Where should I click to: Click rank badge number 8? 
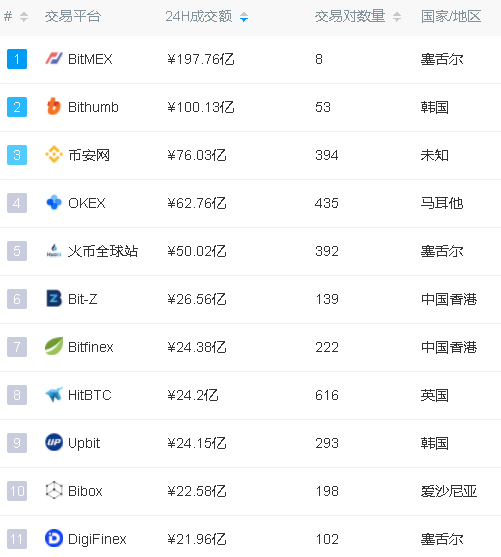click(x=17, y=395)
